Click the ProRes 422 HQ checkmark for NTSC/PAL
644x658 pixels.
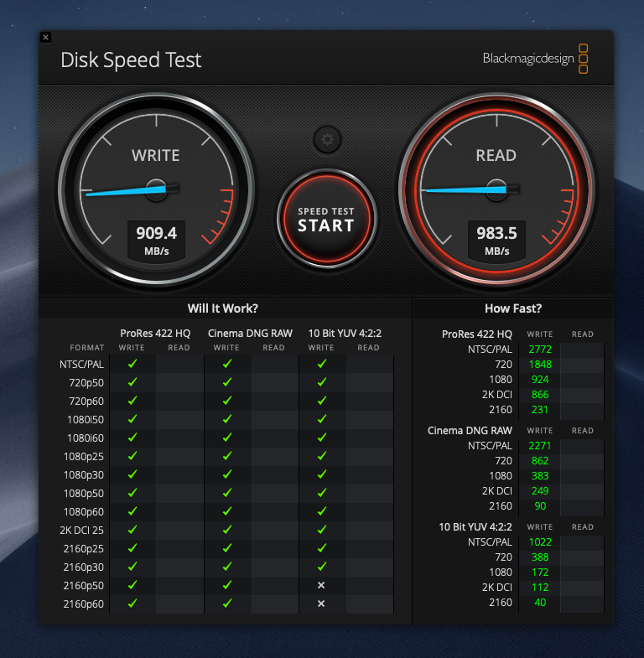(132, 364)
